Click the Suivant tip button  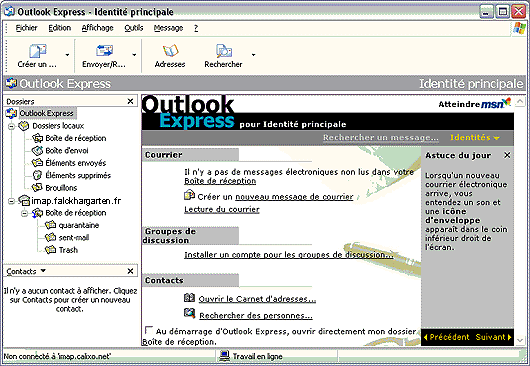click(493, 337)
